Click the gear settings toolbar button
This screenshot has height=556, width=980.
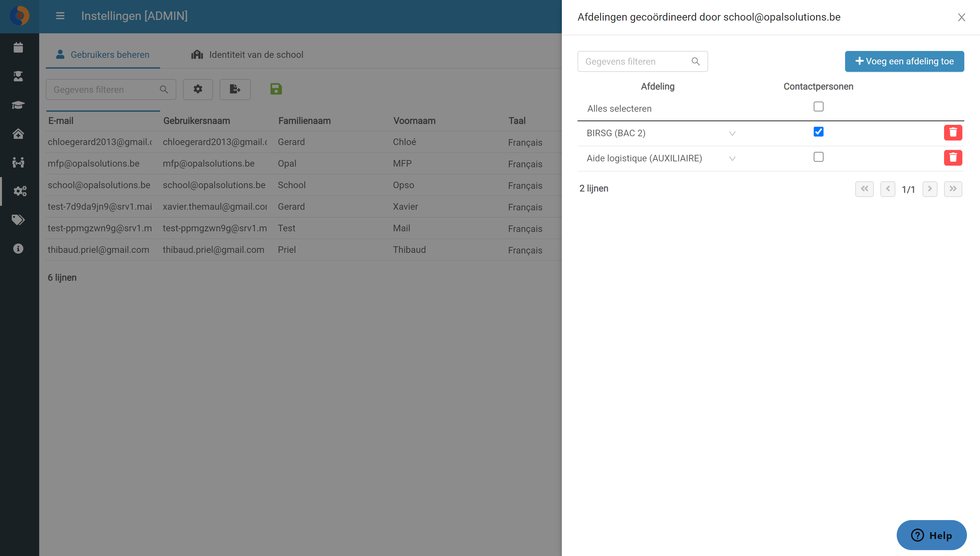pos(198,90)
